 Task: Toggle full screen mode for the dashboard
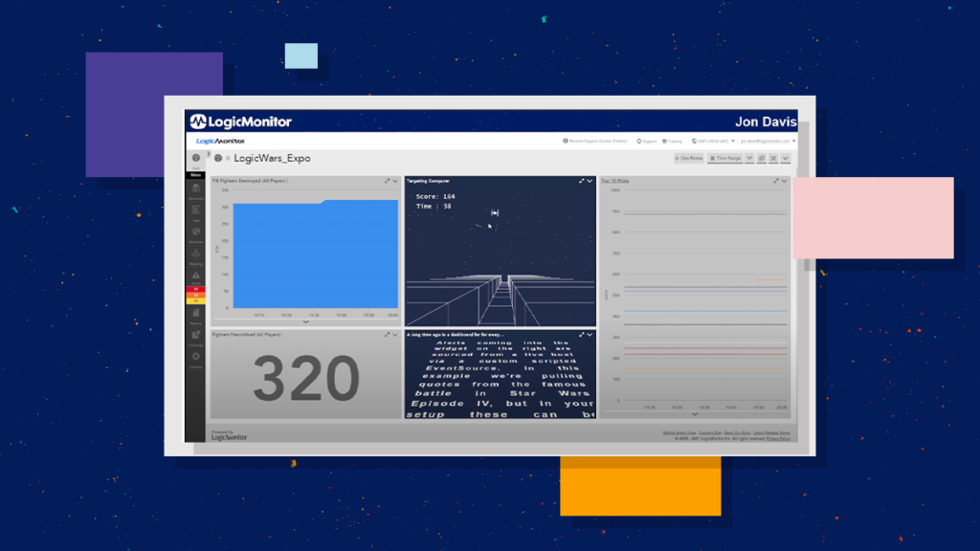(x=773, y=158)
